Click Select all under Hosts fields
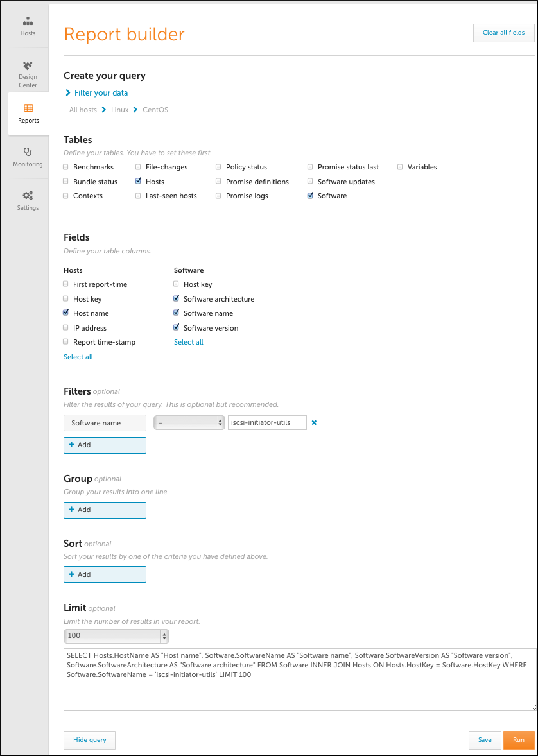Image resolution: width=538 pixels, height=756 pixels. (x=78, y=357)
